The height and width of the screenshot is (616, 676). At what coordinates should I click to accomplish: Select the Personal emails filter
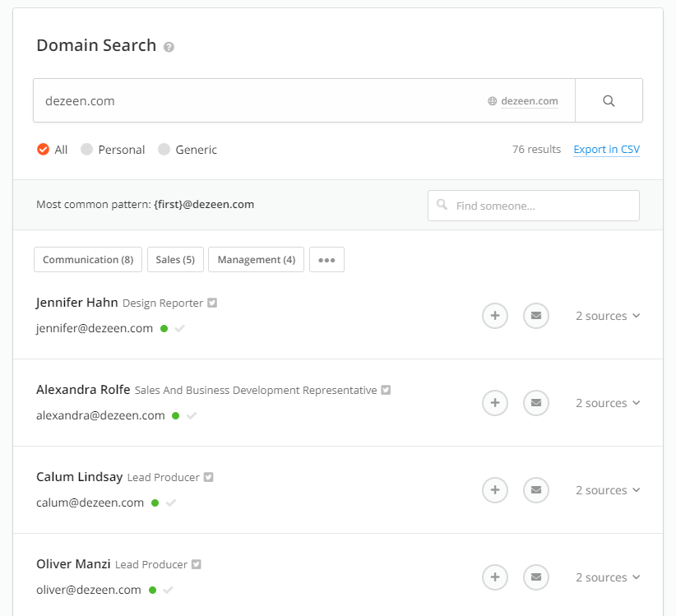(x=113, y=150)
